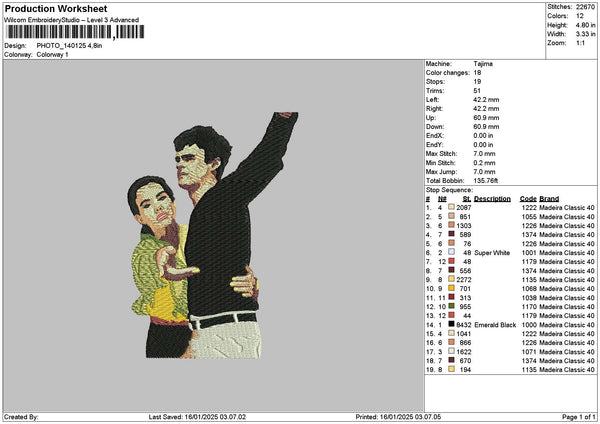The height and width of the screenshot is (424, 600).
Task: Click the Min Stitch value 0.2 mm
Action: pyautogui.click(x=484, y=163)
